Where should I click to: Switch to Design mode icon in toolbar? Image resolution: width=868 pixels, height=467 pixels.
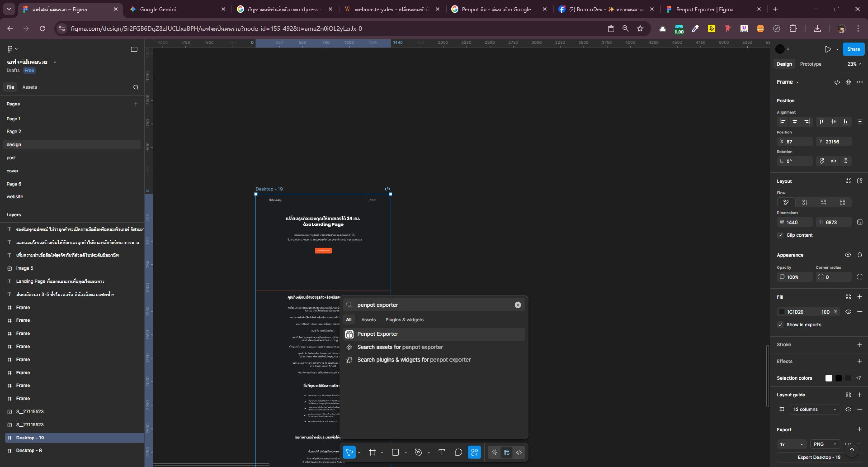click(x=506, y=453)
